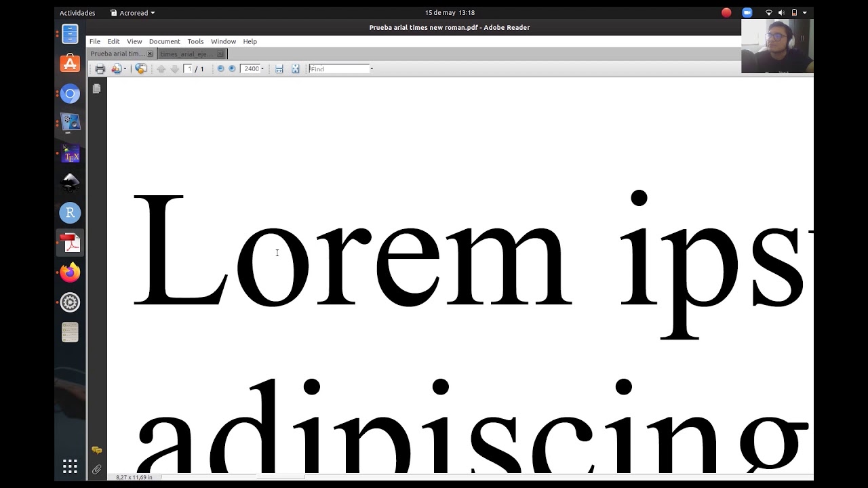This screenshot has width=868, height=488.
Task: Open the Document menu
Action: pyautogui.click(x=165, y=41)
